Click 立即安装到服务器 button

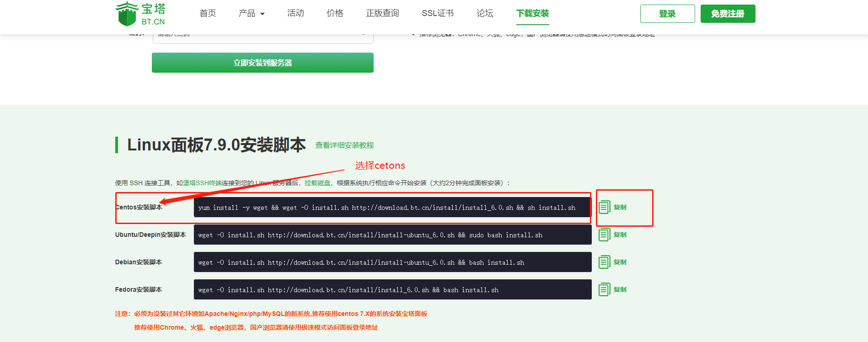click(x=263, y=63)
